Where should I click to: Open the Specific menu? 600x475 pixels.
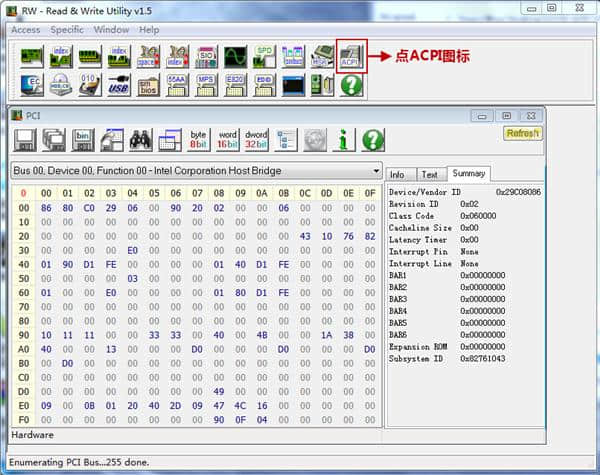tap(67, 30)
